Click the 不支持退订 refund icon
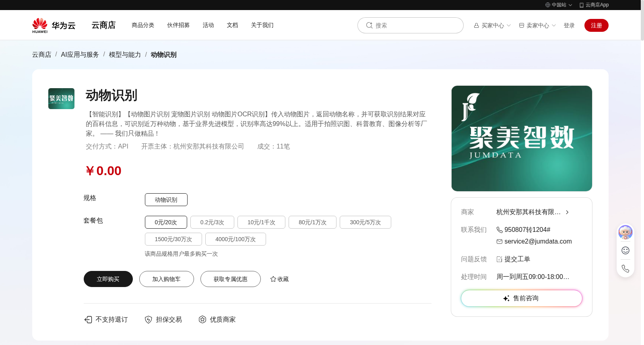Screen dimensions: 644x345 [88, 320]
